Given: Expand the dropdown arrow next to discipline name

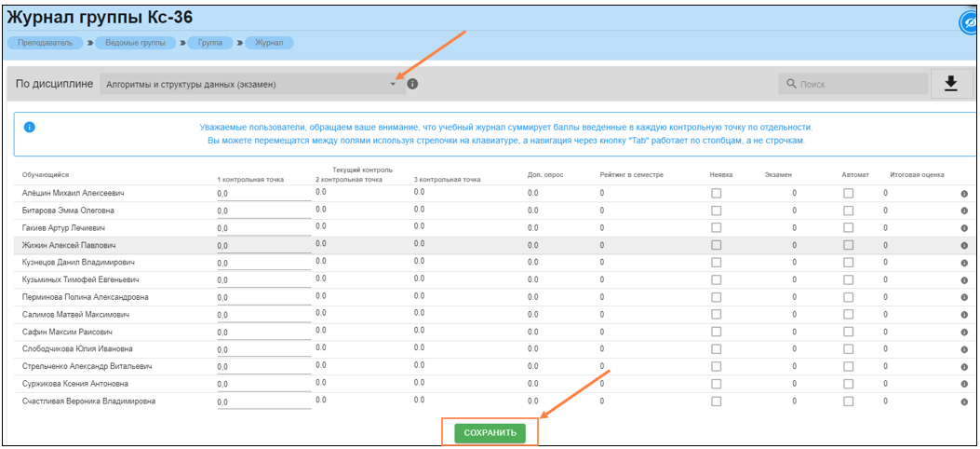Looking at the screenshot, I should point(393,85).
